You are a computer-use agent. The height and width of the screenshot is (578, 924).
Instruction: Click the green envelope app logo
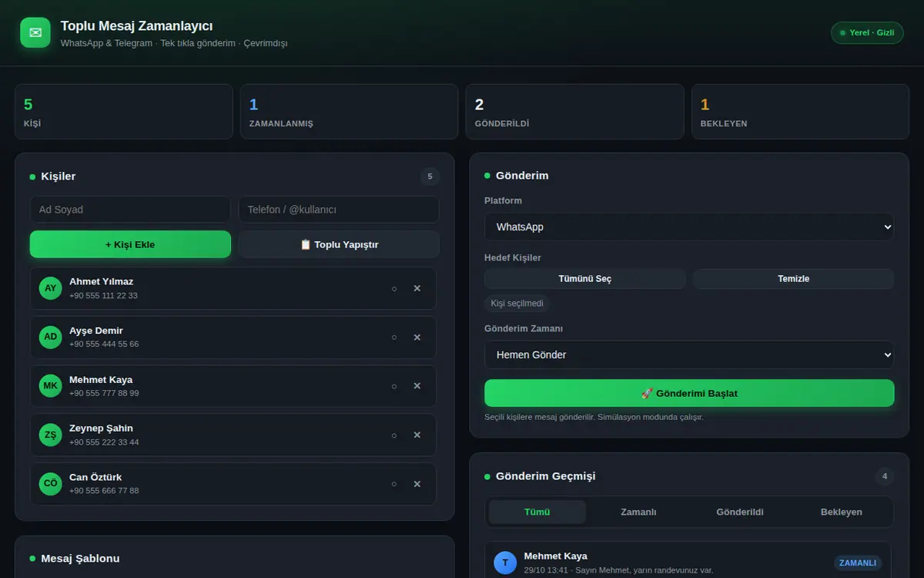[x=35, y=32]
